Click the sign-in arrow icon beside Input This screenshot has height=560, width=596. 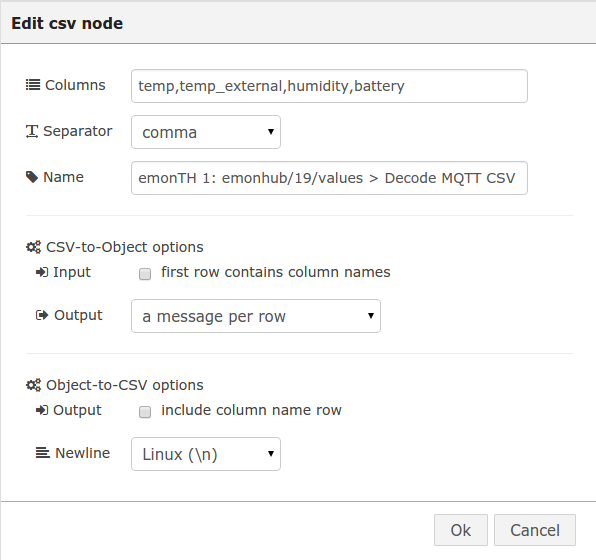tap(42, 272)
